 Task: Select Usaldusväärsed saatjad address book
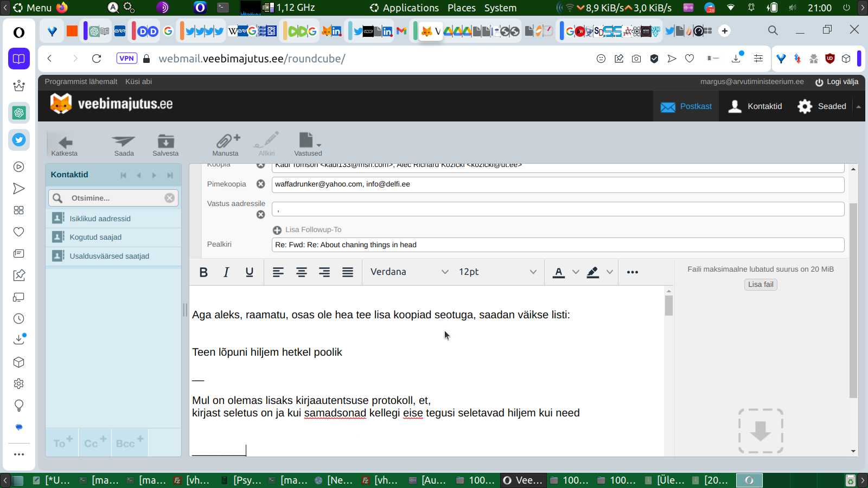(x=113, y=256)
